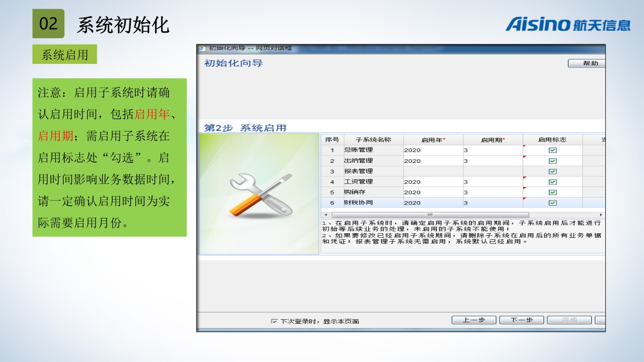Click the 子系统名称 column header
This screenshot has height=362, width=644.
(373, 140)
